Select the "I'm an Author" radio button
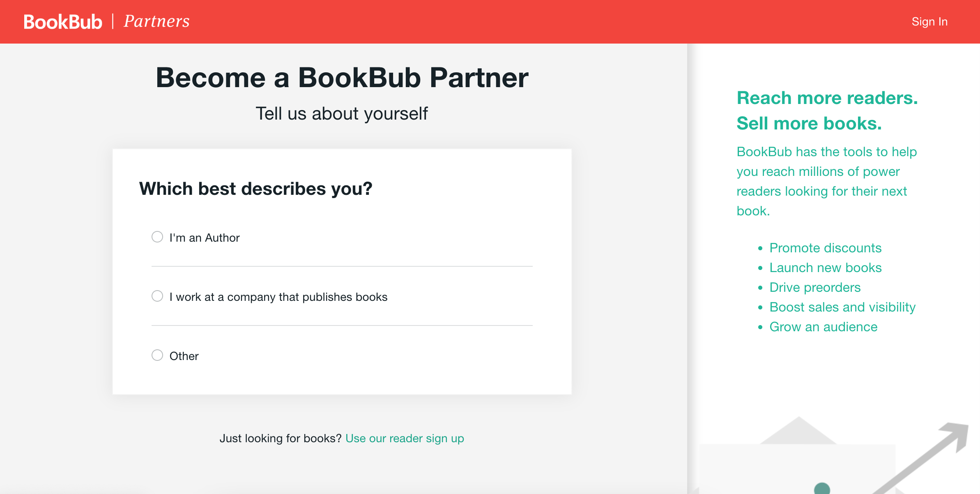Image resolution: width=980 pixels, height=494 pixels. pos(157,237)
